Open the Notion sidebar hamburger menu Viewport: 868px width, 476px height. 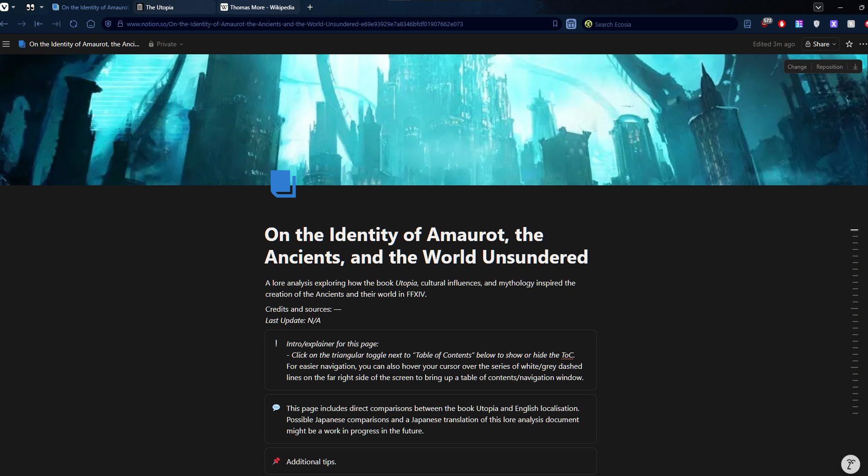6,44
